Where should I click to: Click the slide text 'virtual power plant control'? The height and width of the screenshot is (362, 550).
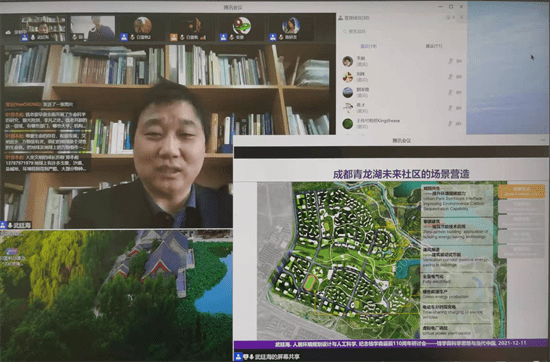(447, 333)
